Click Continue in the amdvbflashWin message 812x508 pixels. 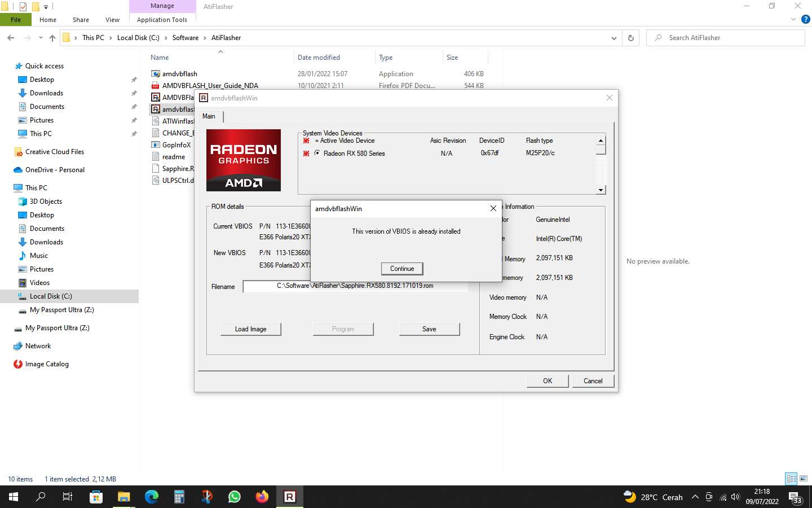pos(402,269)
